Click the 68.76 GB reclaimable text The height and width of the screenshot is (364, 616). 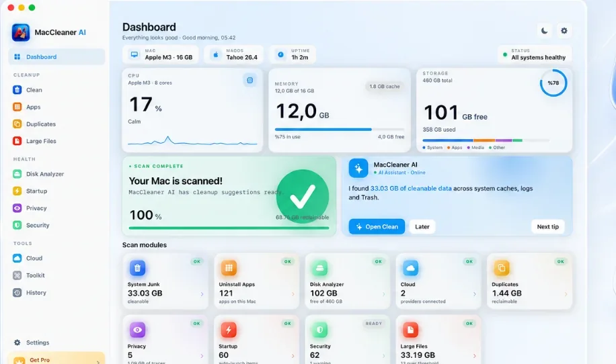[302, 218]
